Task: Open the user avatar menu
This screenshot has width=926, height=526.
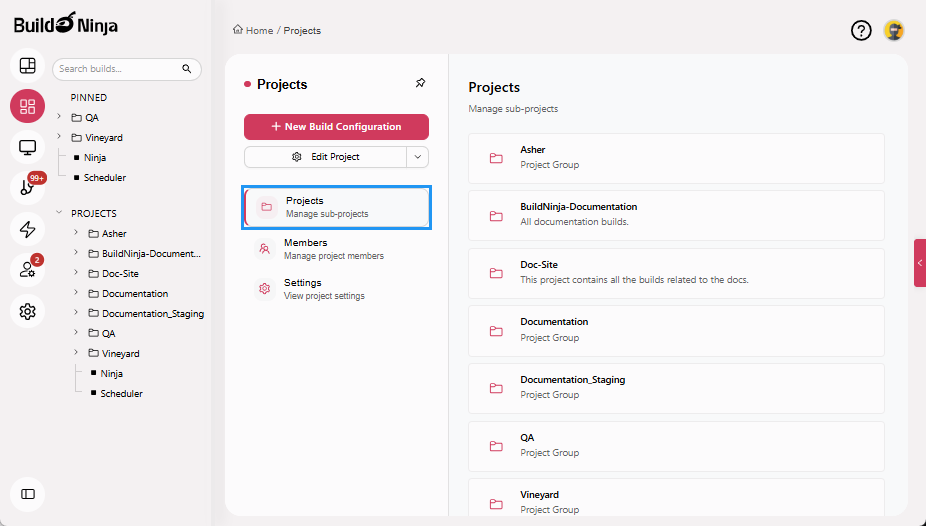Action: click(x=894, y=30)
